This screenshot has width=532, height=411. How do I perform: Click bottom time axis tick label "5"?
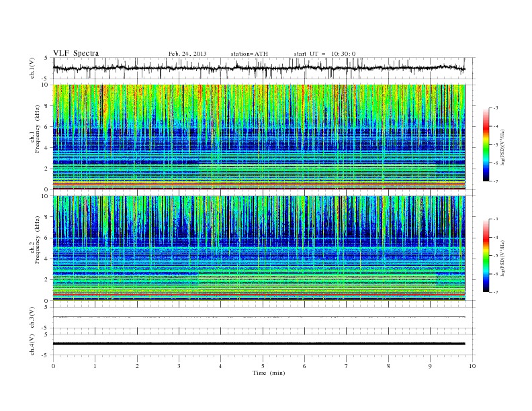point(263,366)
